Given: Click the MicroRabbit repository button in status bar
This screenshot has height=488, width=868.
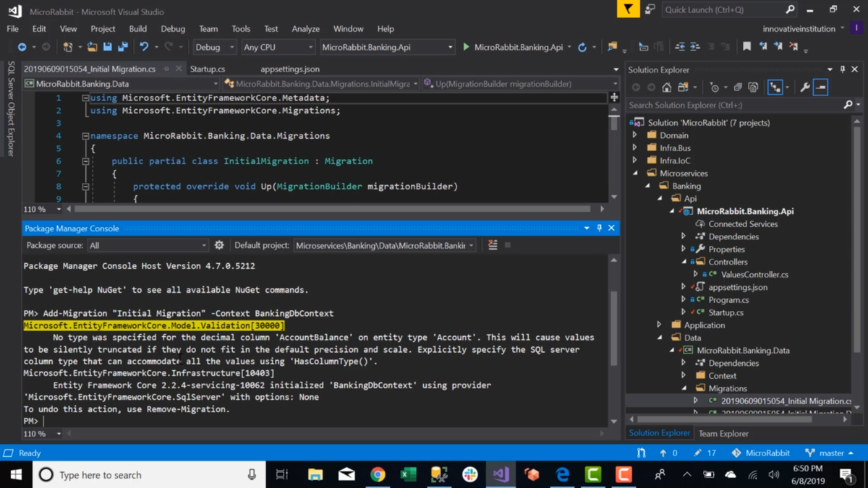Looking at the screenshot, I should [x=760, y=453].
